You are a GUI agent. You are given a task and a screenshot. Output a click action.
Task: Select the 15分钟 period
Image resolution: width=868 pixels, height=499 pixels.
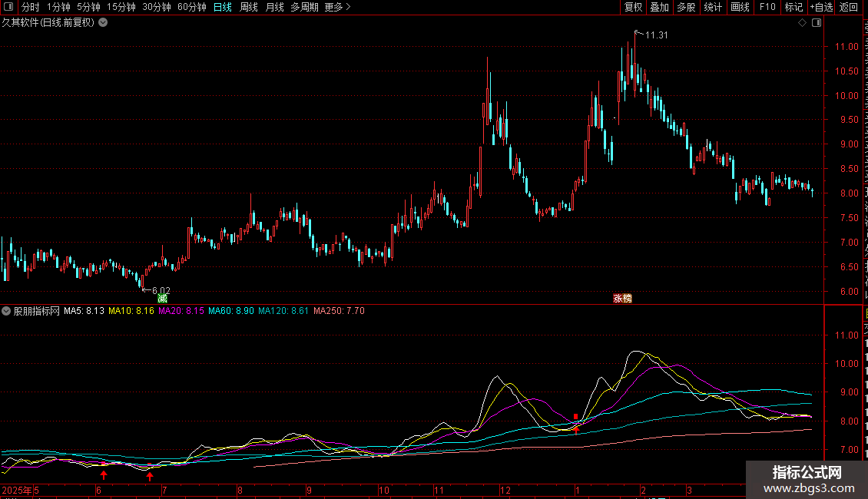click(121, 7)
